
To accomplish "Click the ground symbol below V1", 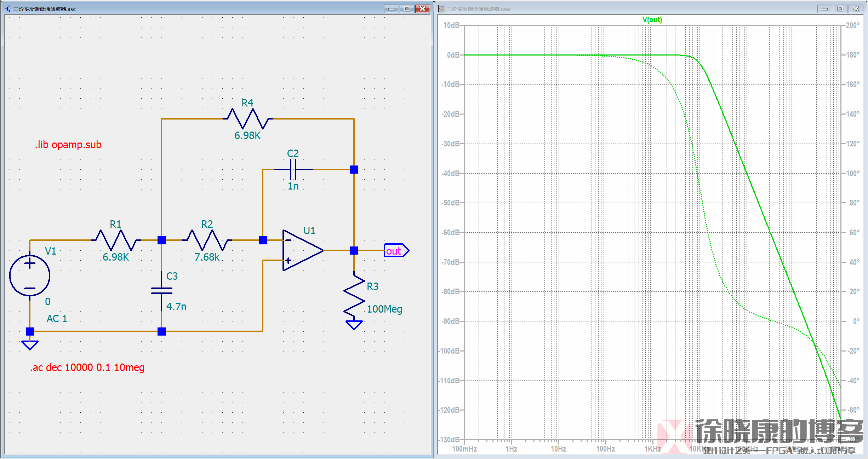I will coord(30,345).
